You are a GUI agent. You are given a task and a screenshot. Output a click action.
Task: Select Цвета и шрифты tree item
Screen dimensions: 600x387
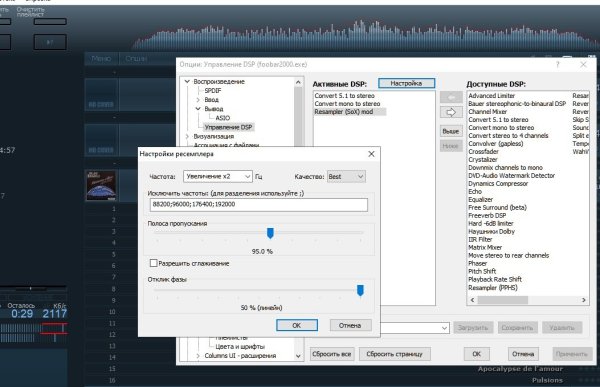click(x=240, y=347)
